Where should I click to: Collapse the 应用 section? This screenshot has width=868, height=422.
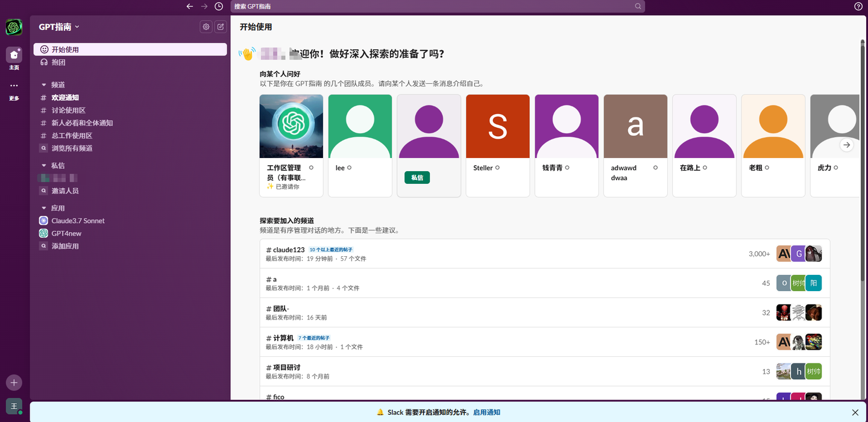click(x=43, y=207)
